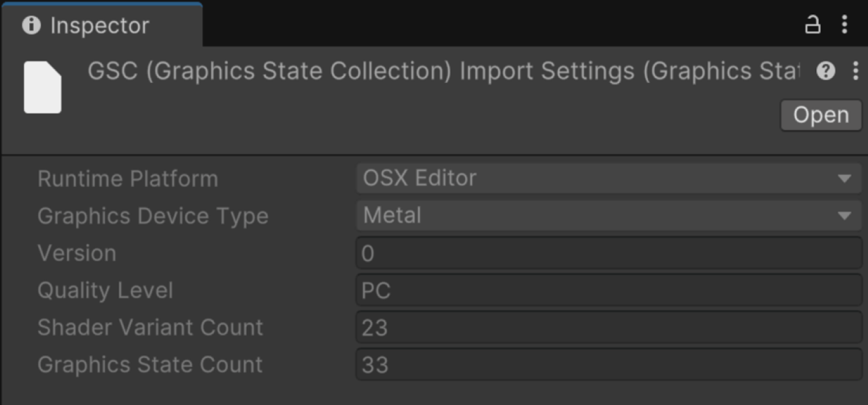Toggle the Inspector lock icon
The height and width of the screenshot is (405, 868).
coord(812,25)
